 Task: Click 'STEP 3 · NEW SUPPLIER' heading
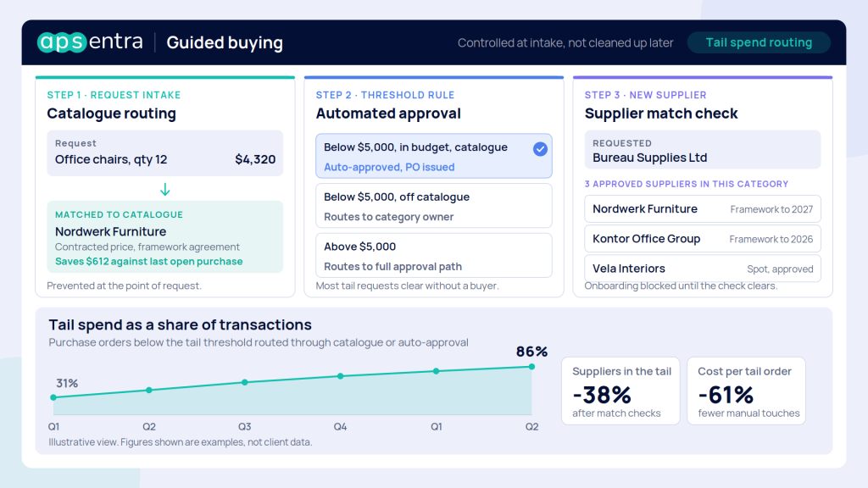(x=645, y=95)
